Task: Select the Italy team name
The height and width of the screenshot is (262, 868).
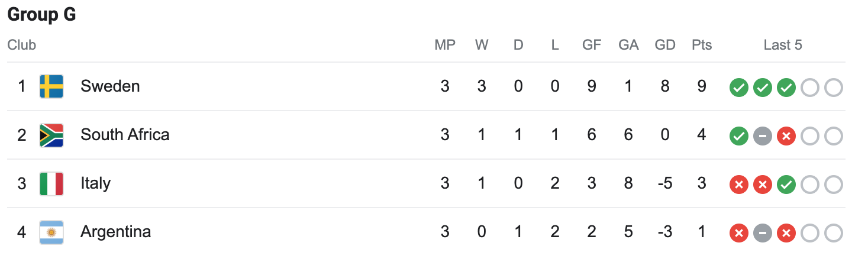Action: point(95,183)
